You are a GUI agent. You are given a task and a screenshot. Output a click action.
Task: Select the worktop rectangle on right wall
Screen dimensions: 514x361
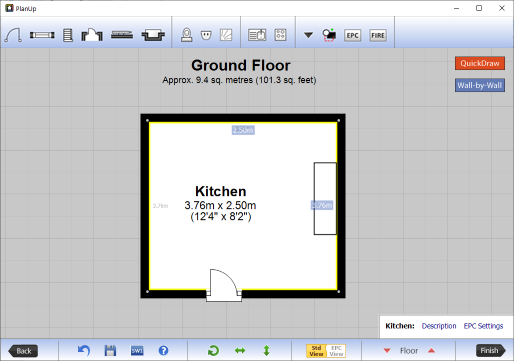point(325,198)
